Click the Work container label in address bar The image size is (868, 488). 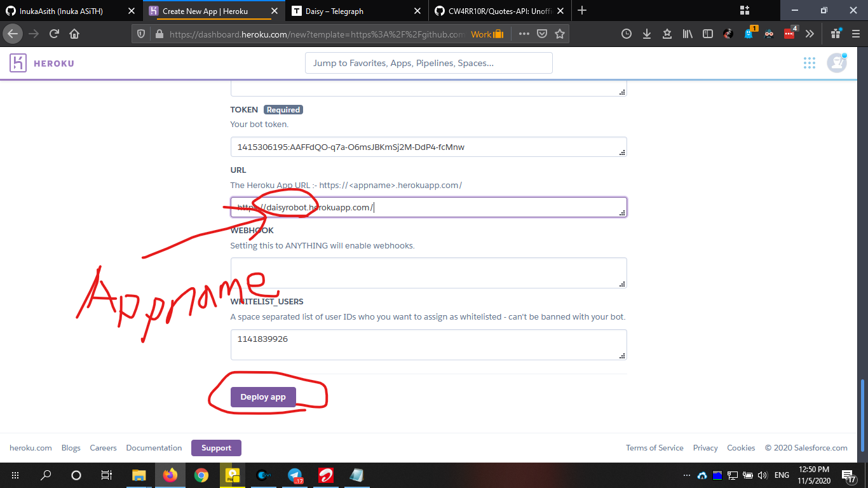(x=487, y=34)
